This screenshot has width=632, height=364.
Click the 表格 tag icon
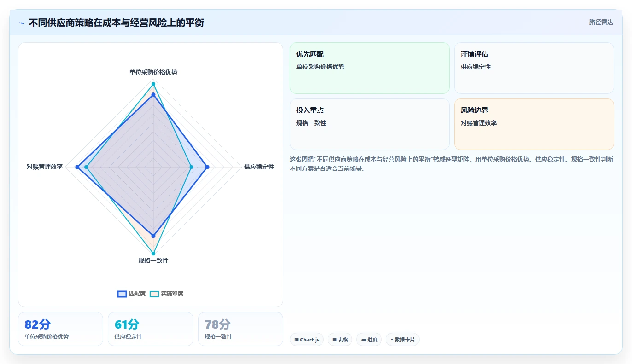coord(334,340)
